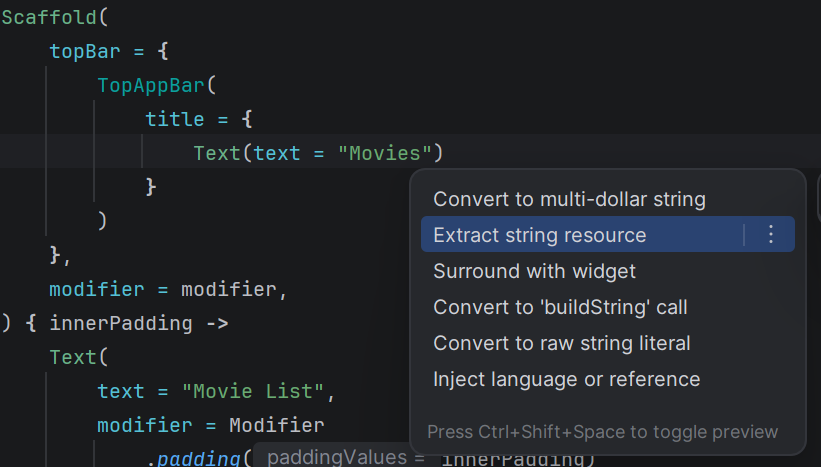Image resolution: width=821 pixels, height=467 pixels.
Task: Click the "Movies" string literal
Action: 385,153
